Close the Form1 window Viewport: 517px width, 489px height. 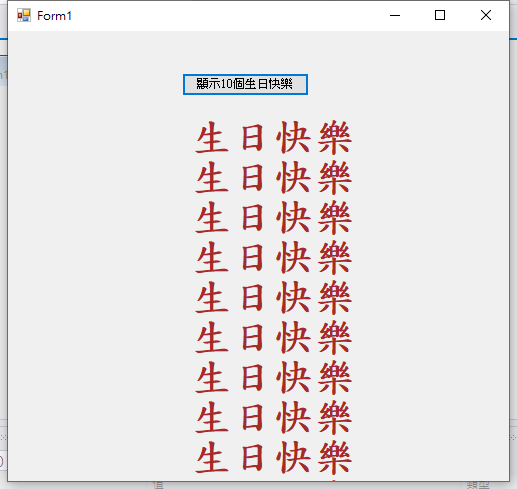click(x=486, y=15)
